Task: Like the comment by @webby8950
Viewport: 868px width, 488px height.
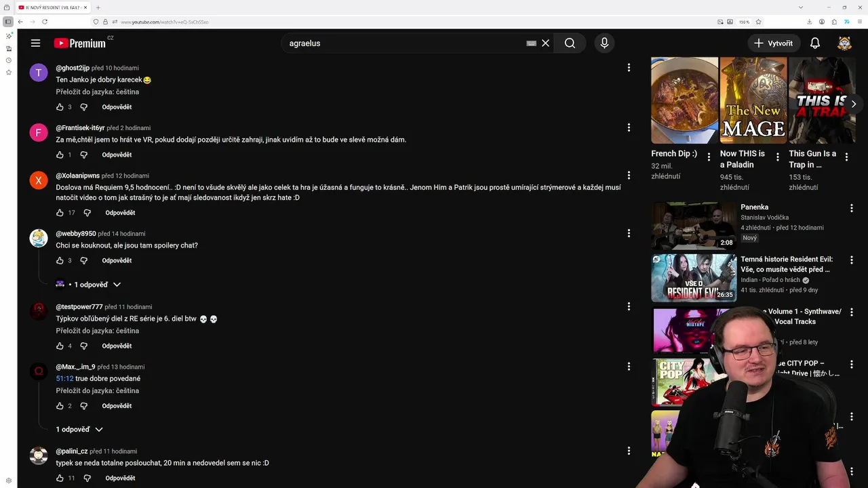Action: pyautogui.click(x=60, y=261)
